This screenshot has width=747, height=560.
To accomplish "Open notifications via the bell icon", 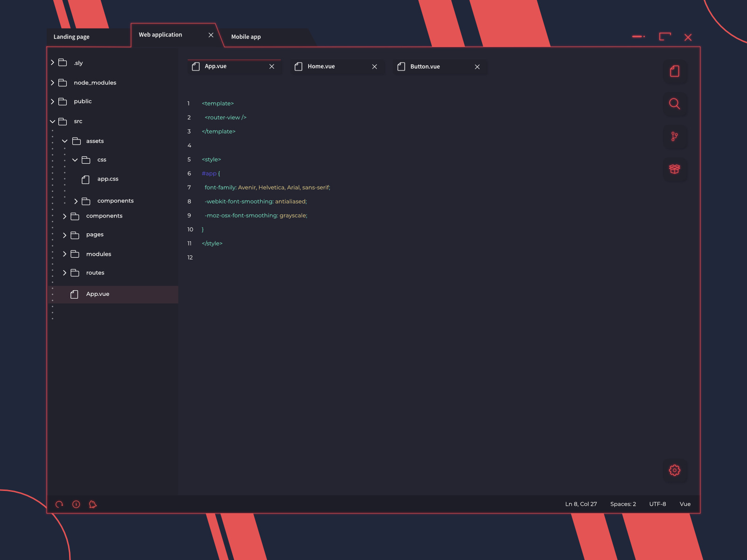I will 93,504.
